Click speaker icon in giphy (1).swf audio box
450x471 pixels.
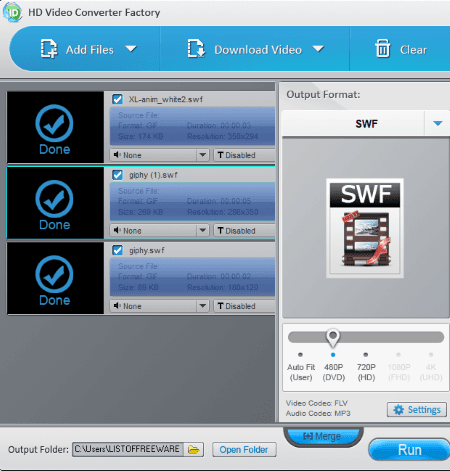117,230
